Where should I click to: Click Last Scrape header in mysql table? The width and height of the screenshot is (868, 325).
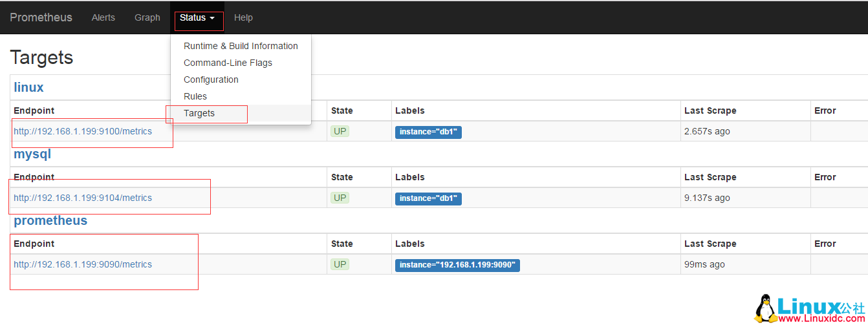coord(710,177)
